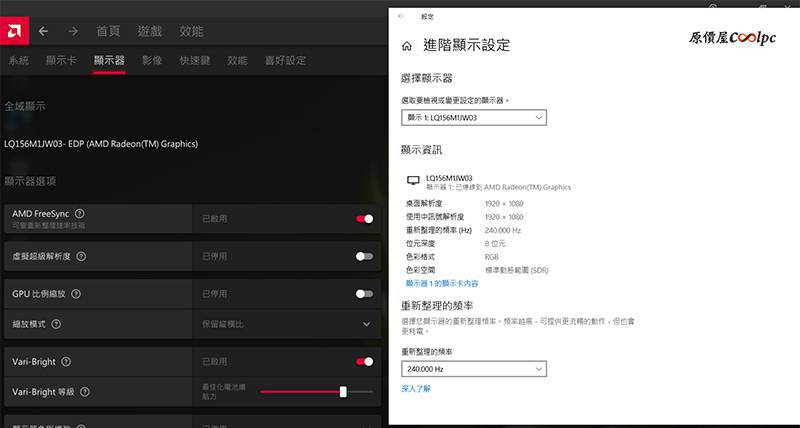Open help icon next to 縮放模式

pyautogui.click(x=56, y=324)
